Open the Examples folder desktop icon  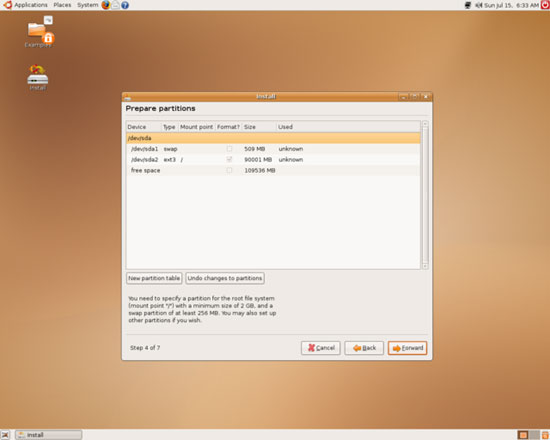(x=39, y=32)
